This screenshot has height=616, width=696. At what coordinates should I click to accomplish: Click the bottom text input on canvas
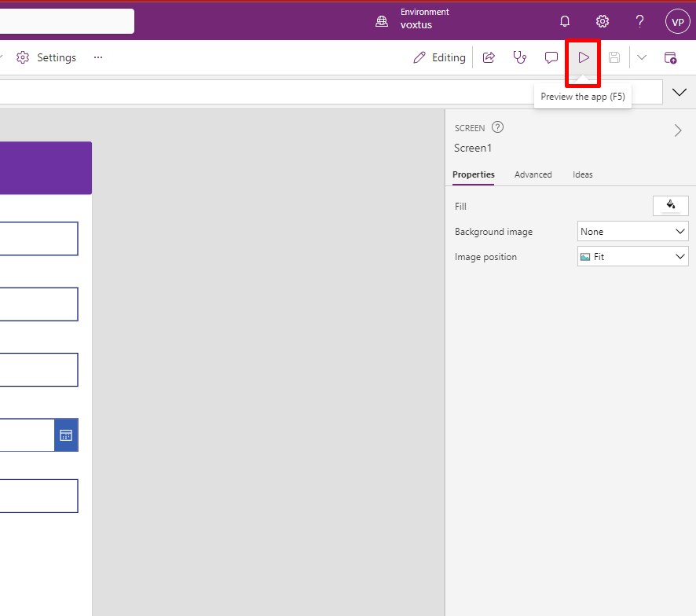39,496
